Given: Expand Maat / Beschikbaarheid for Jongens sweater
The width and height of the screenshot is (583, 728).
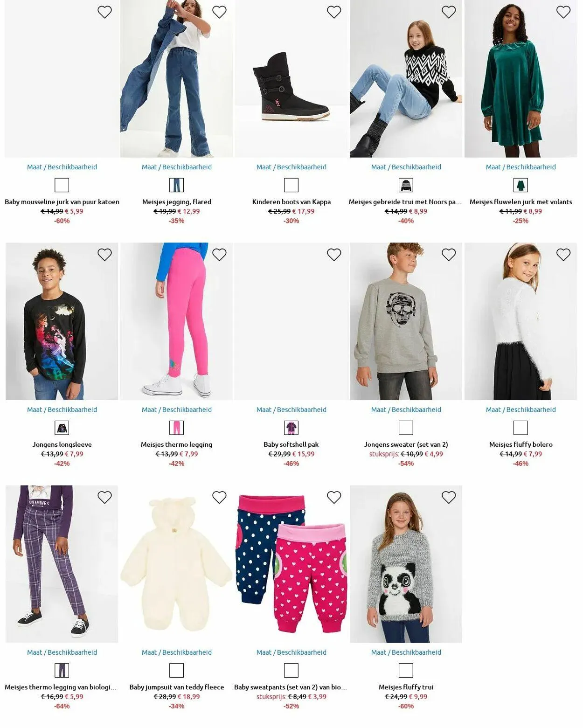Looking at the screenshot, I should click(x=406, y=409).
